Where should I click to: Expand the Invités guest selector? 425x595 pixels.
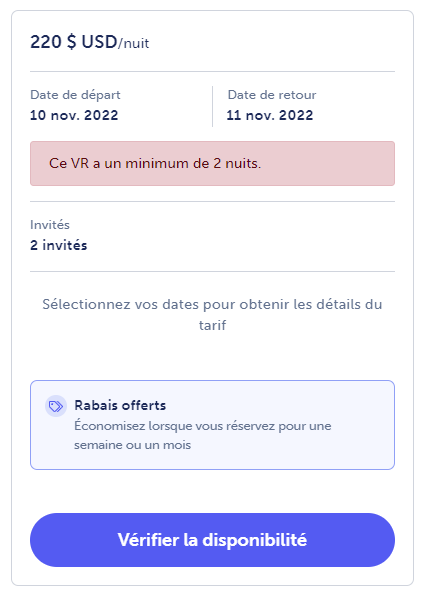coord(212,235)
